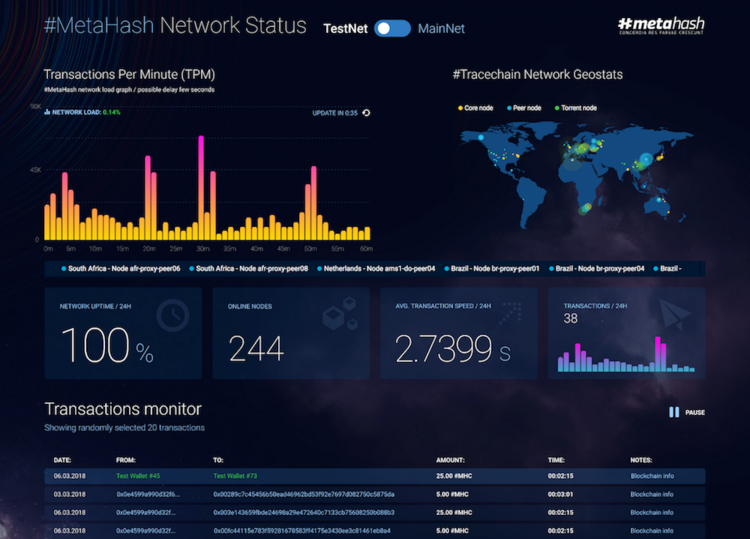Click the 244 online nodes value
The width and height of the screenshot is (750, 539).
(x=256, y=348)
